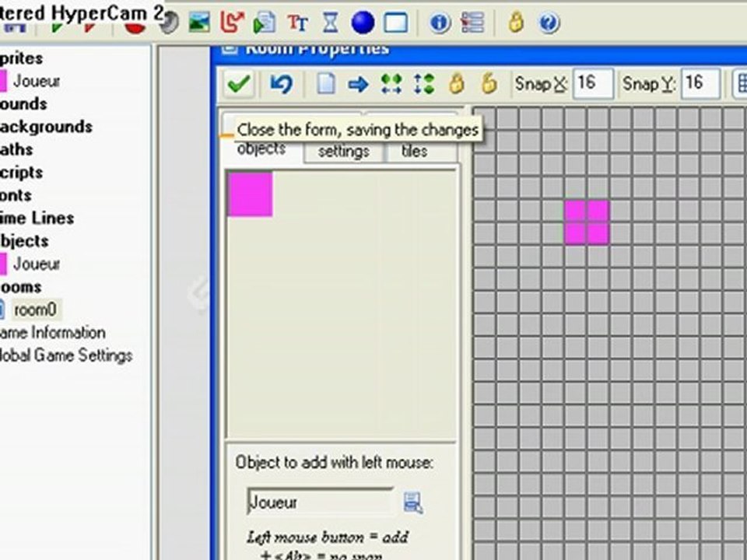Select Backgrounds folder in resource tree
The height and width of the screenshot is (560, 747).
(x=46, y=127)
